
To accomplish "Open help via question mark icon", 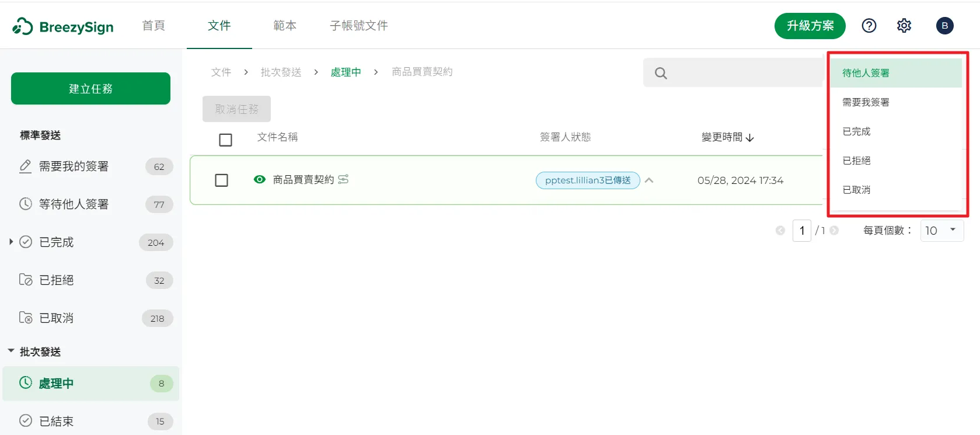I will (x=869, y=26).
